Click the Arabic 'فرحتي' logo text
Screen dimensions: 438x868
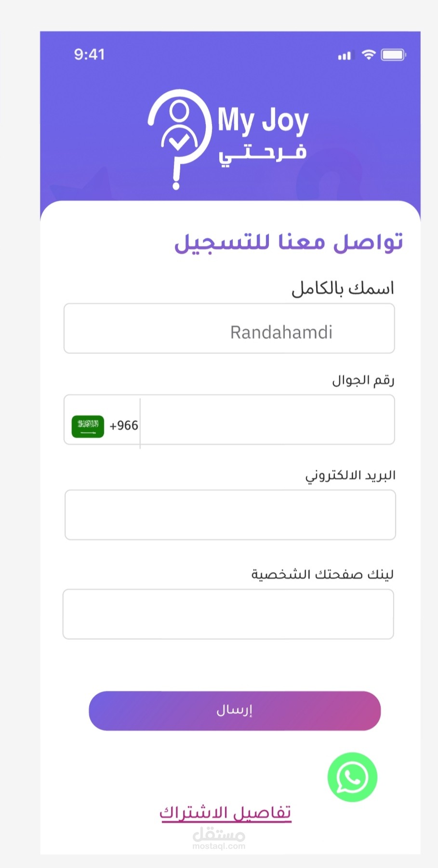(x=263, y=154)
